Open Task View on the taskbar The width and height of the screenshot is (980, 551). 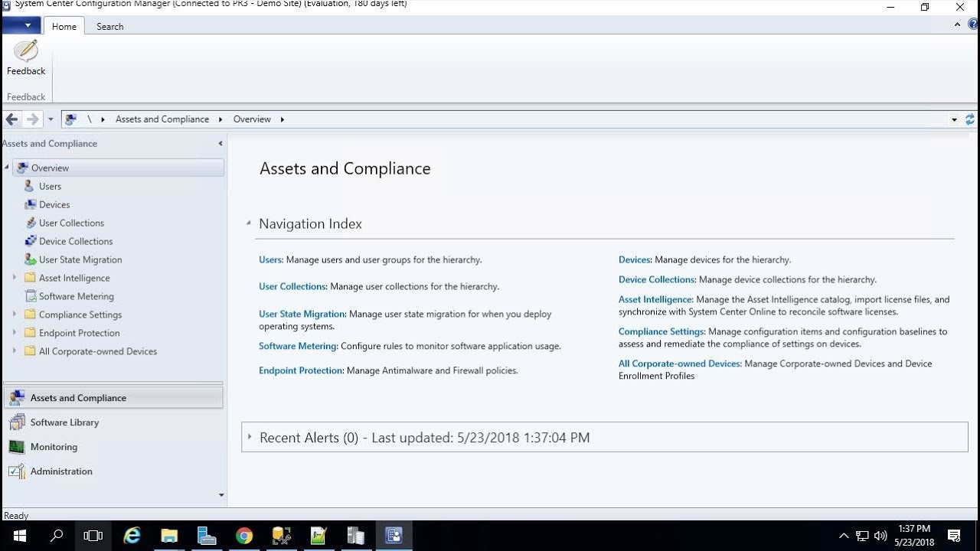pos(93,536)
